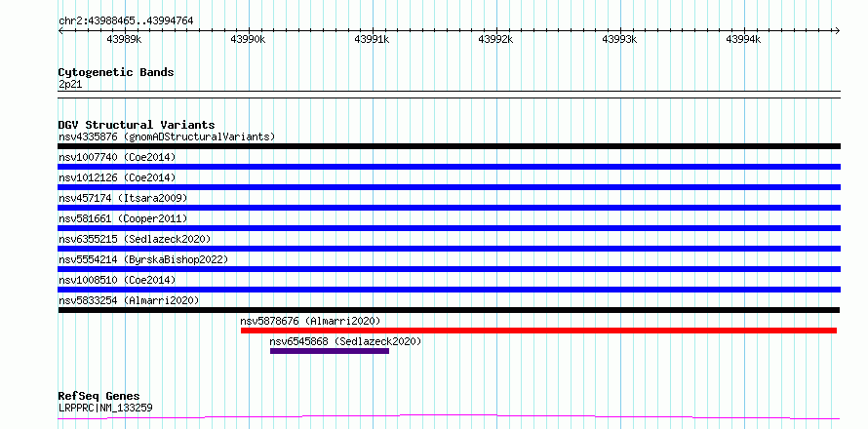Open the nsv5833254 (Almarri2020) label
This screenshot has height=429, width=868.
129,300
